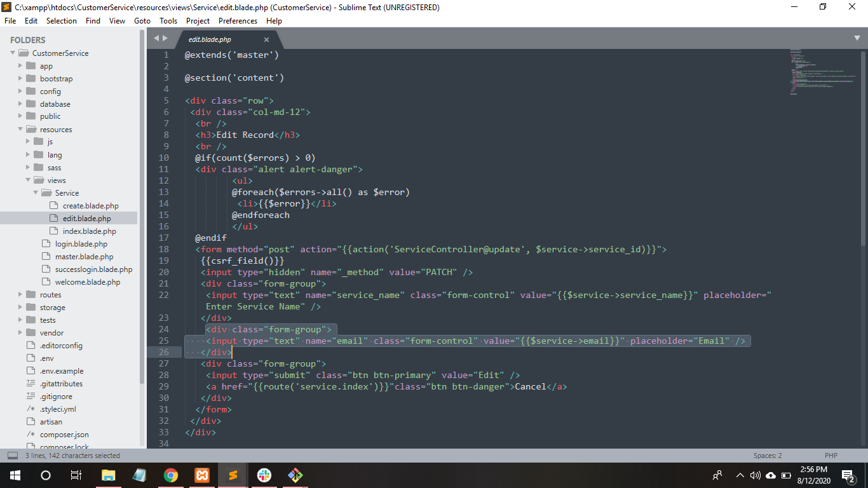The height and width of the screenshot is (488, 868).
Task: Open XAMPP from the taskbar
Action: click(201, 475)
